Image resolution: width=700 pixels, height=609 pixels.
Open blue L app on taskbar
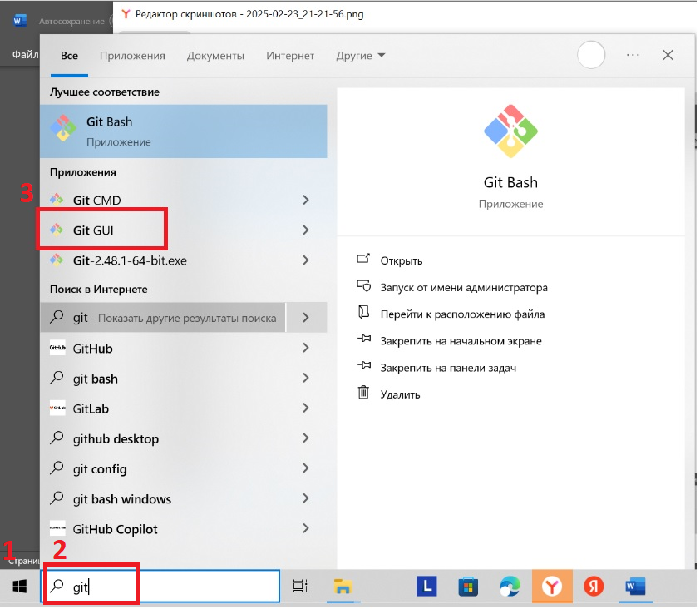[x=426, y=587]
